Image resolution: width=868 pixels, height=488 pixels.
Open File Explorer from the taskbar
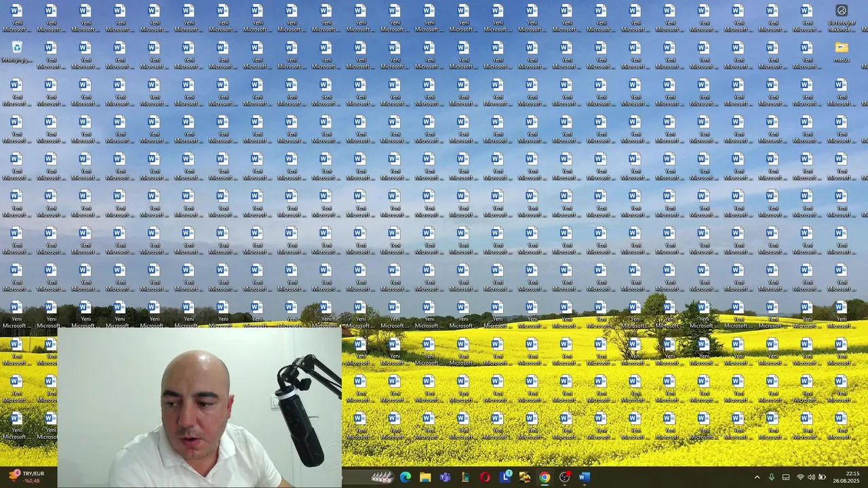pos(425,477)
